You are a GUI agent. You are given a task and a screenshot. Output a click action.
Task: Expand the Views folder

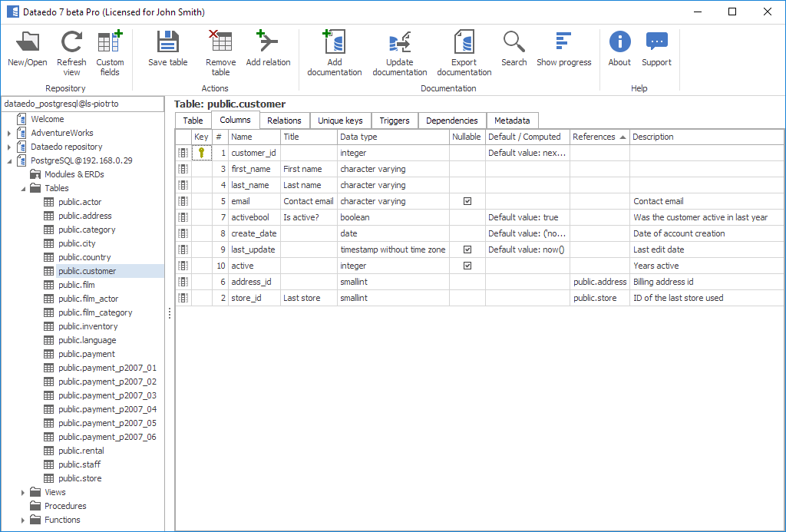tap(23, 493)
